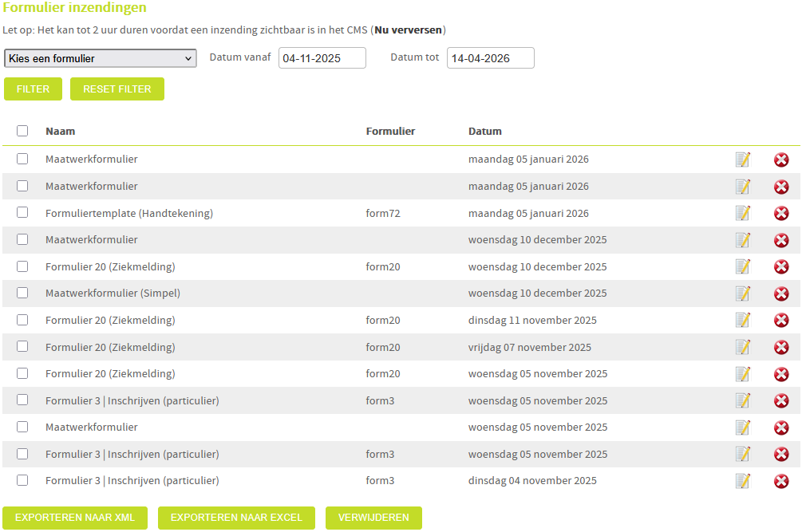Delete Formulier 20 (Ziekmelding) from 05 november
This screenshot has width=806, height=532.
tap(781, 374)
